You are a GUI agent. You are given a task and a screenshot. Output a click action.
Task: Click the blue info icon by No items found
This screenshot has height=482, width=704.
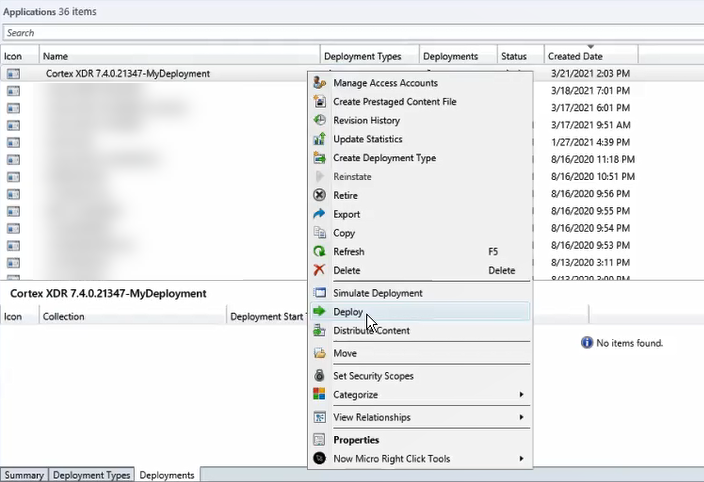coord(587,343)
